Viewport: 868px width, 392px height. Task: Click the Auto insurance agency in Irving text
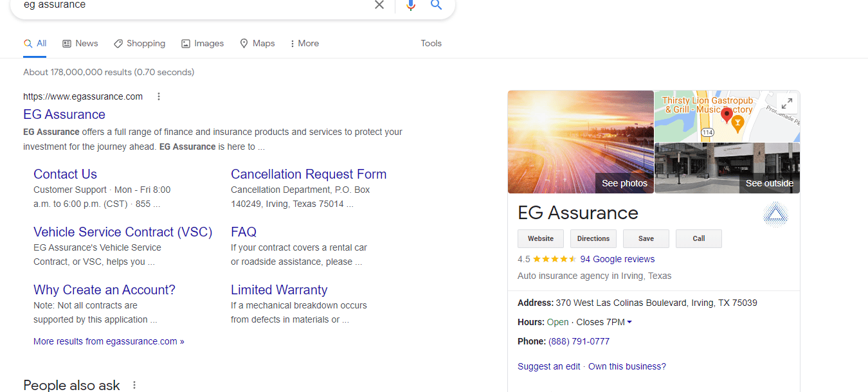(594, 276)
